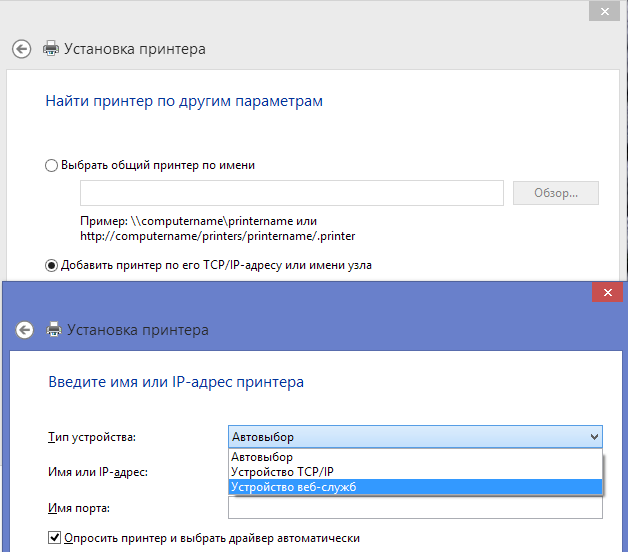Click the 'Найти принтер по другим параметрам' heading
The width and height of the screenshot is (628, 552).
[184, 101]
